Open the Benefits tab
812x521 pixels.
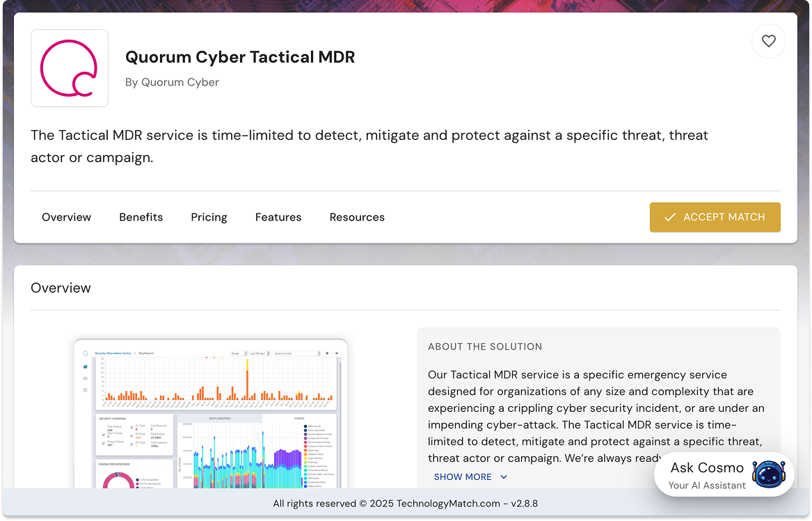(x=141, y=217)
